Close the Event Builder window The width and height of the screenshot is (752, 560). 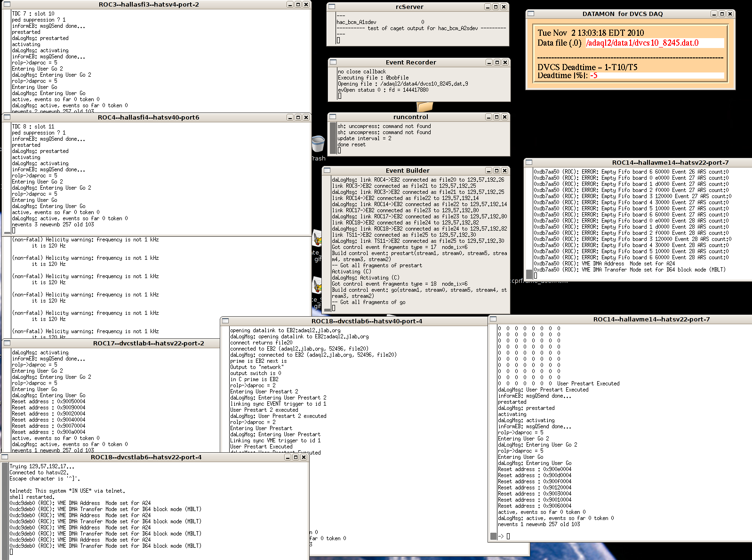coord(504,170)
